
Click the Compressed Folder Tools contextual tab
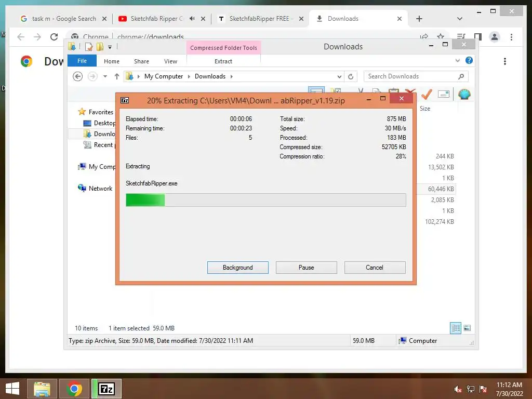tap(223, 48)
